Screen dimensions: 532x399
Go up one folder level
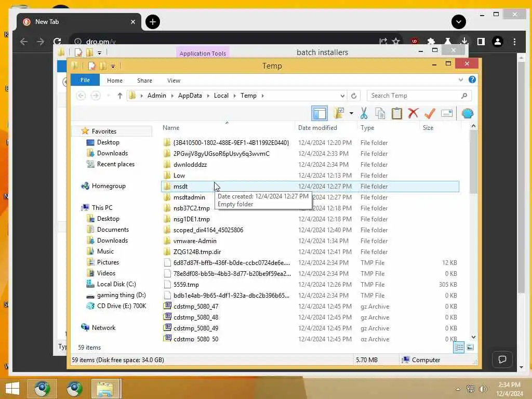pyautogui.click(x=120, y=96)
